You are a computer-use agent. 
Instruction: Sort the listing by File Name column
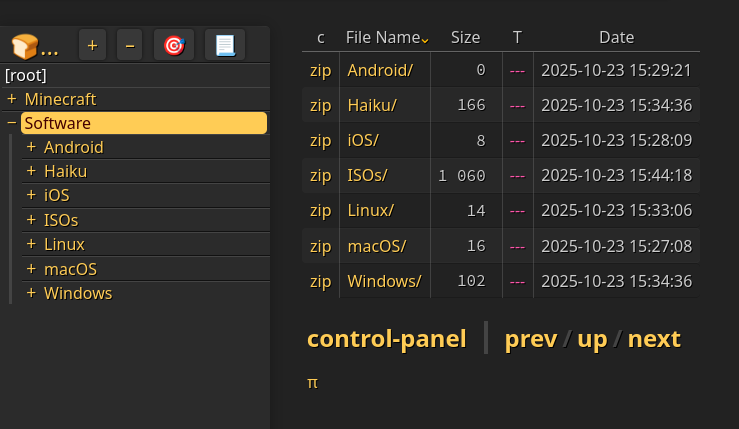point(383,37)
